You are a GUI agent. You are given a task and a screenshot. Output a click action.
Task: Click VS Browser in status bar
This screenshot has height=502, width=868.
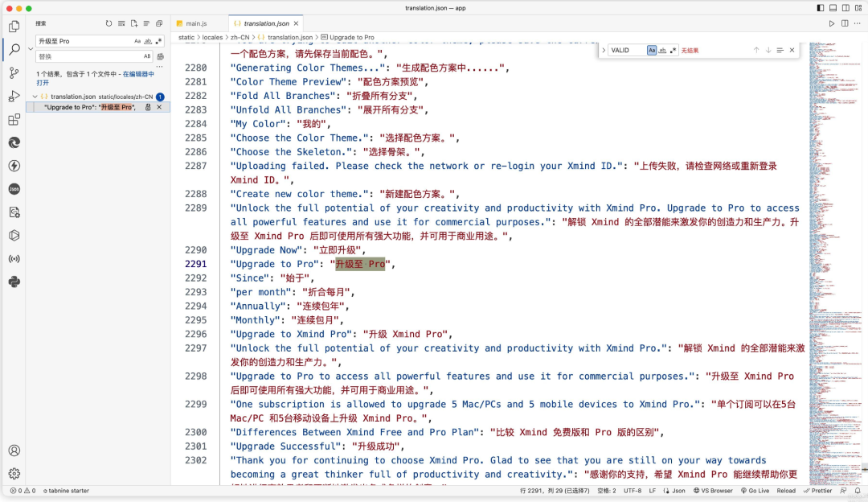coord(713,491)
